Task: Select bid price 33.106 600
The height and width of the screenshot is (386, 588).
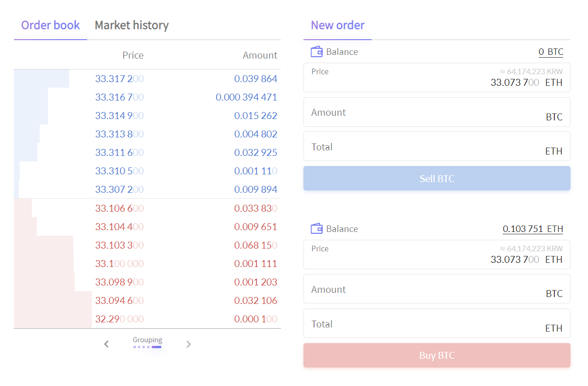Action: tap(119, 208)
